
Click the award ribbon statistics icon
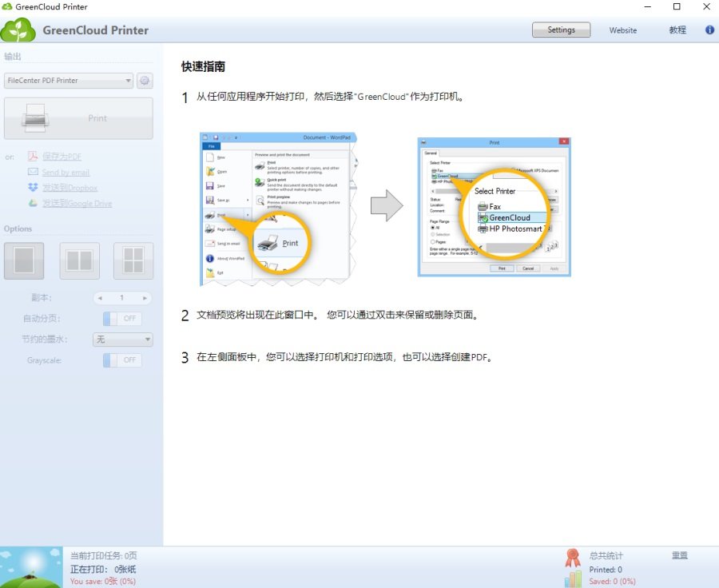pos(572,558)
